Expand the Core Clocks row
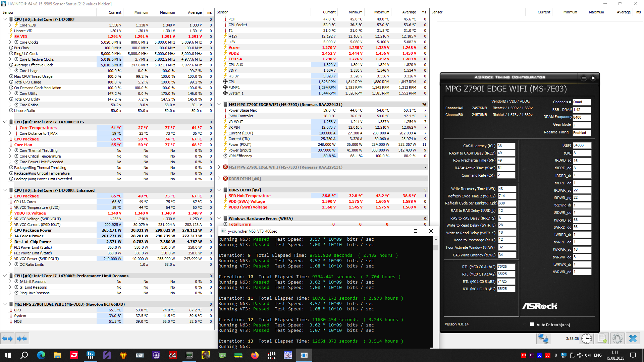The image size is (644, 362). [x=10, y=42]
